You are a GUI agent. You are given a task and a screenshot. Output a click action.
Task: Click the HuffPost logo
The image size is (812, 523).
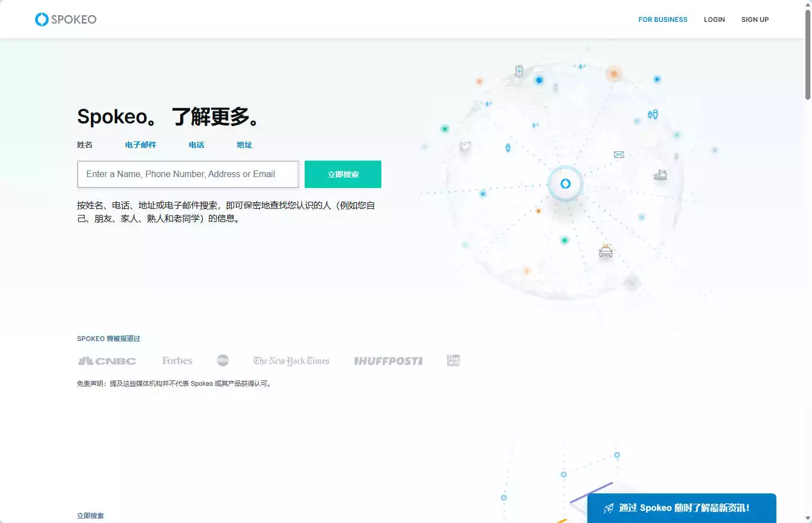[388, 361]
